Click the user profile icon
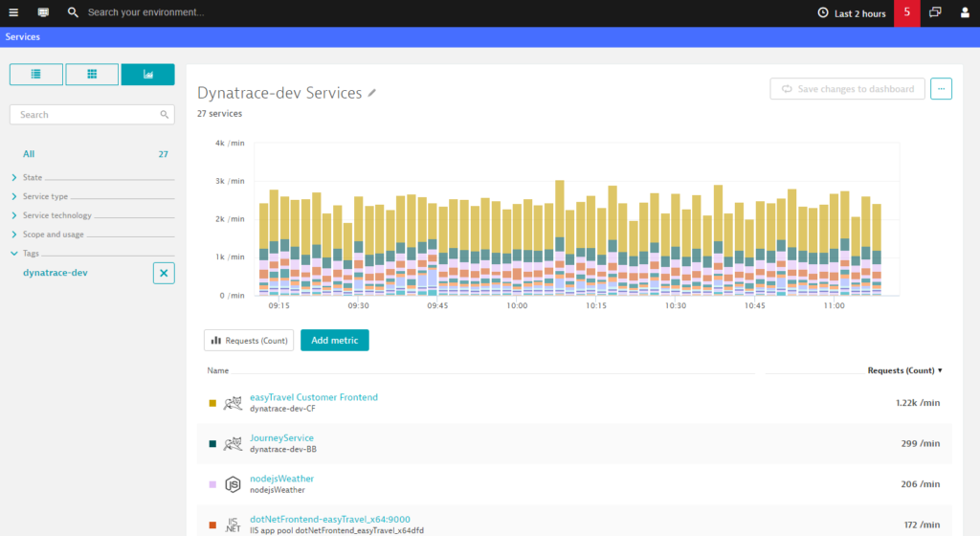980x536 pixels. [965, 12]
